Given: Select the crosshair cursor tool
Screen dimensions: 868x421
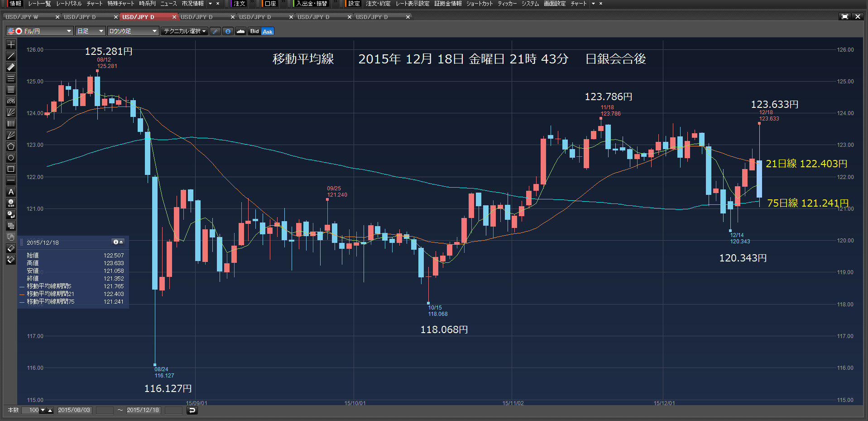Looking at the screenshot, I should 11,44.
